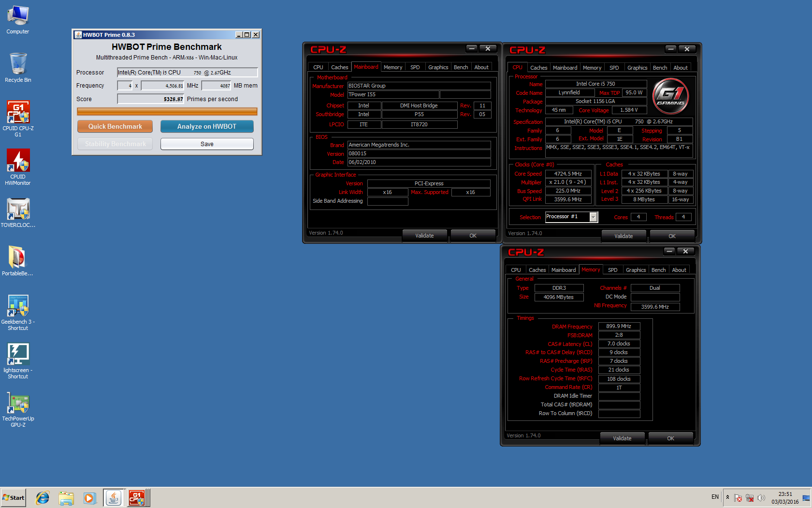Click OK in the mainboard CPU-Z window
Viewport: 812px width, 508px height.
tap(473, 236)
